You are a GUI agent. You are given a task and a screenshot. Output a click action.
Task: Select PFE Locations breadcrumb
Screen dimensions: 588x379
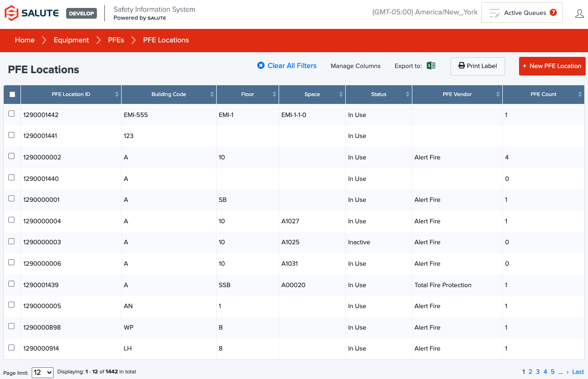click(x=166, y=40)
